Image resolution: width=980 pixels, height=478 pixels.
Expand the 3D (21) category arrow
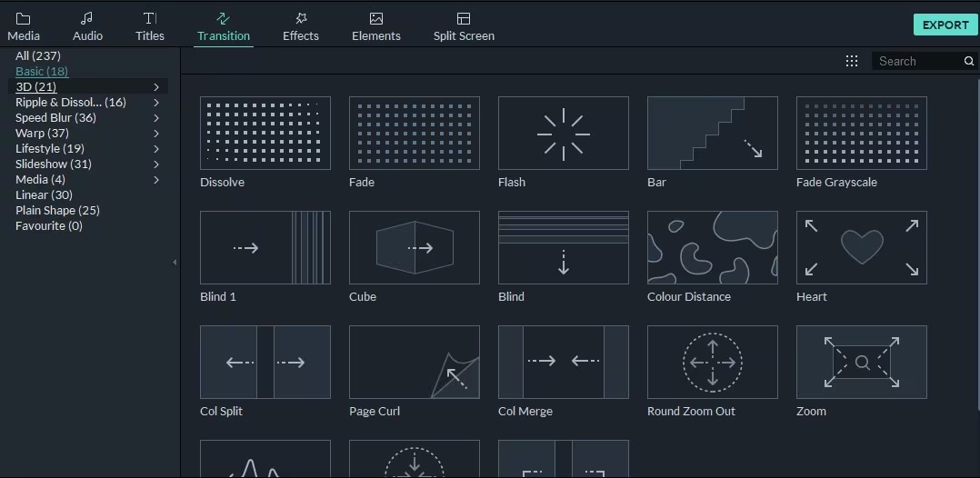pos(156,87)
